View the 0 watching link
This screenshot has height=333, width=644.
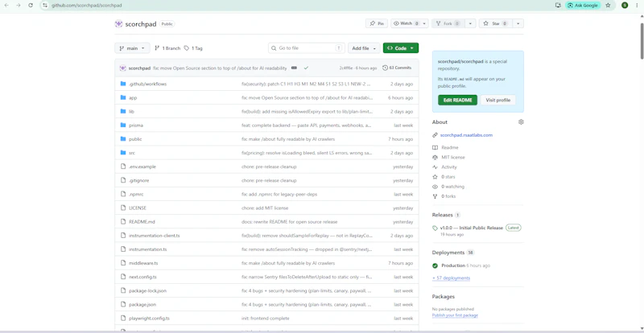pos(452,187)
